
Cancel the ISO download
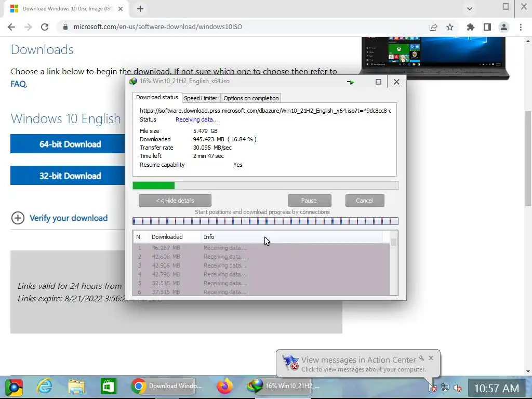click(x=365, y=201)
